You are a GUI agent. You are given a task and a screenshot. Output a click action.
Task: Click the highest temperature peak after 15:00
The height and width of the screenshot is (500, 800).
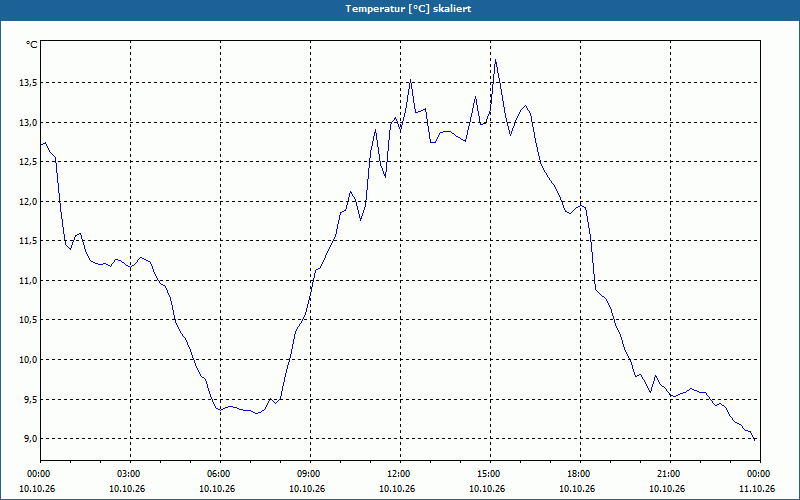pos(495,60)
